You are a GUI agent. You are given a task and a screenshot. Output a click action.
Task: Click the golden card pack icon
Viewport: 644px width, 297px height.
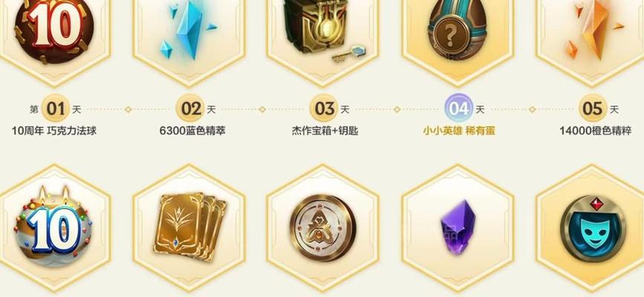coord(189,226)
